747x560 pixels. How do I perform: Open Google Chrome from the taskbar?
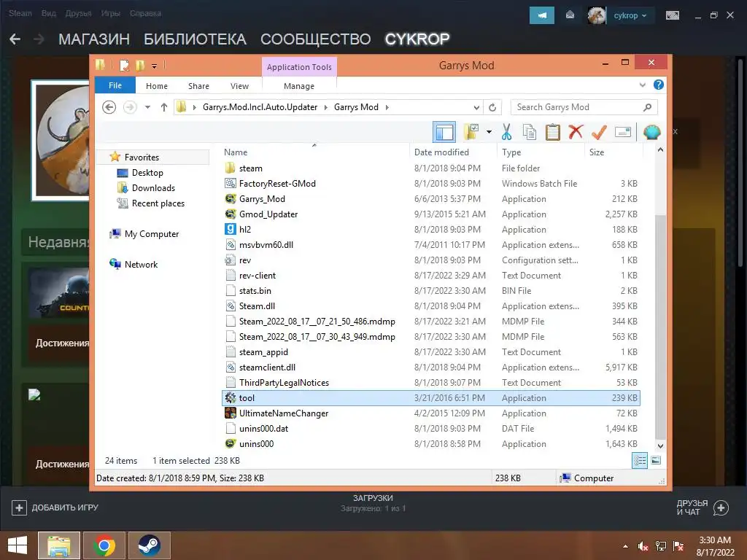[104, 545]
